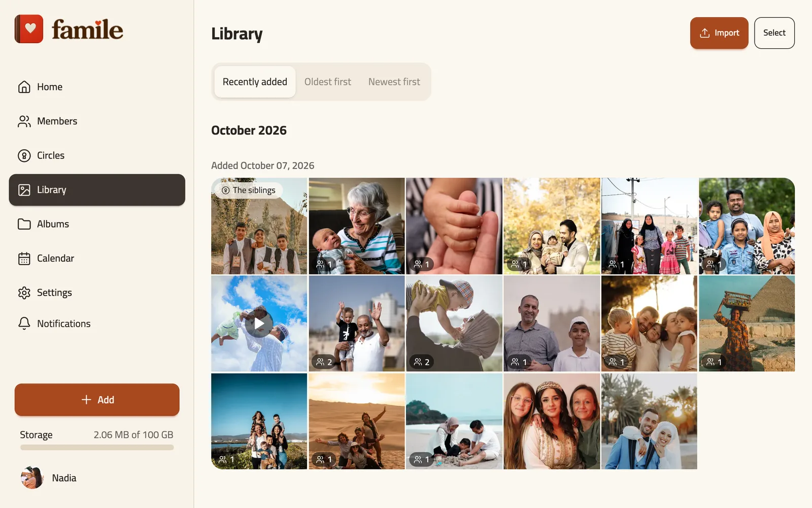Open Albums via the folder icon
The width and height of the screenshot is (812, 508).
pyautogui.click(x=24, y=224)
